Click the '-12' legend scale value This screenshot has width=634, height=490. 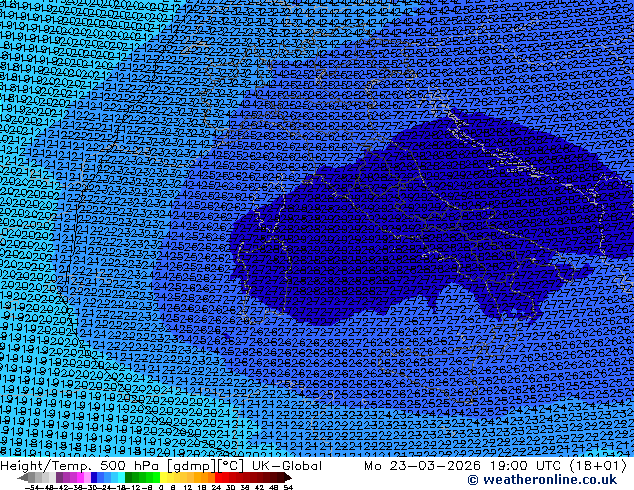point(133,487)
